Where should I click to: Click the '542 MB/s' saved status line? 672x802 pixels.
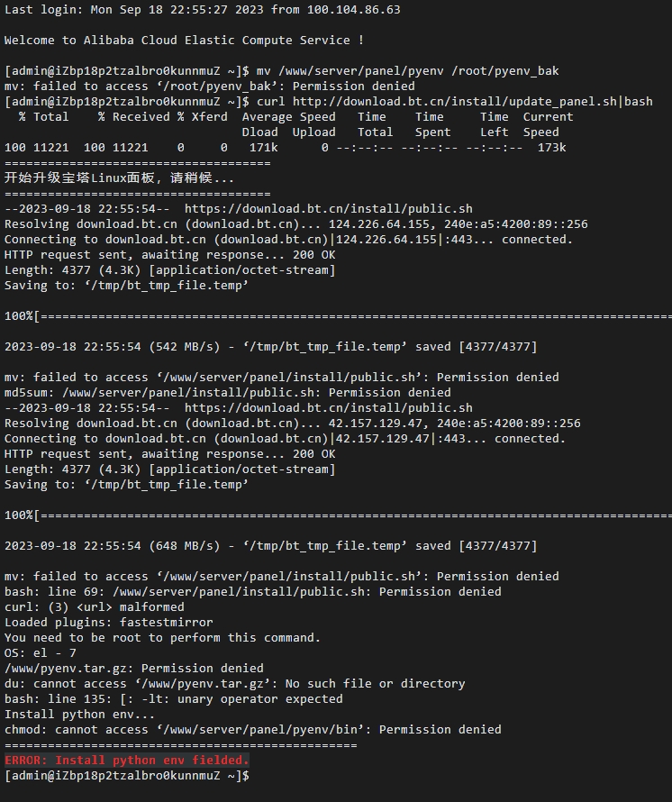click(270, 347)
